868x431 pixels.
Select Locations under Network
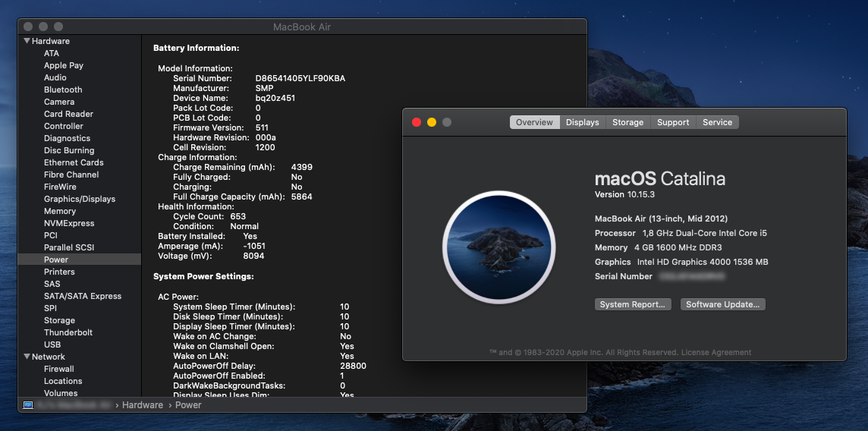(63, 381)
